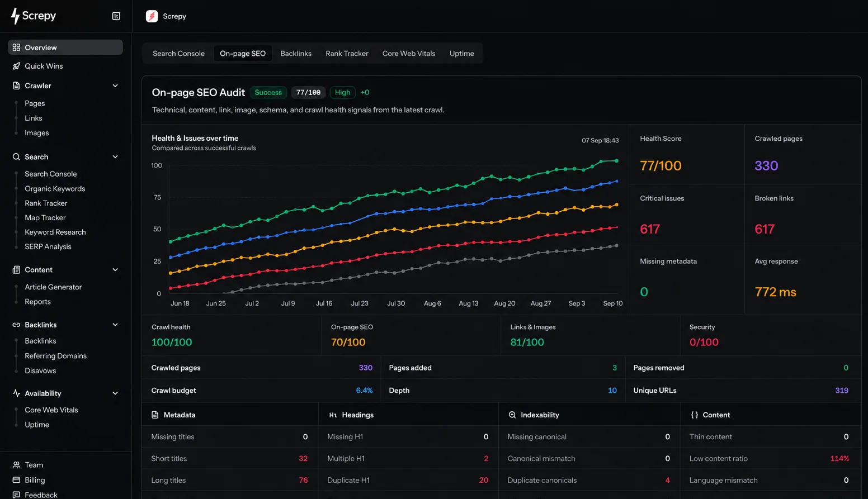Collapse the Availability section chevron
This screenshot has height=499, width=868.
[x=115, y=393]
